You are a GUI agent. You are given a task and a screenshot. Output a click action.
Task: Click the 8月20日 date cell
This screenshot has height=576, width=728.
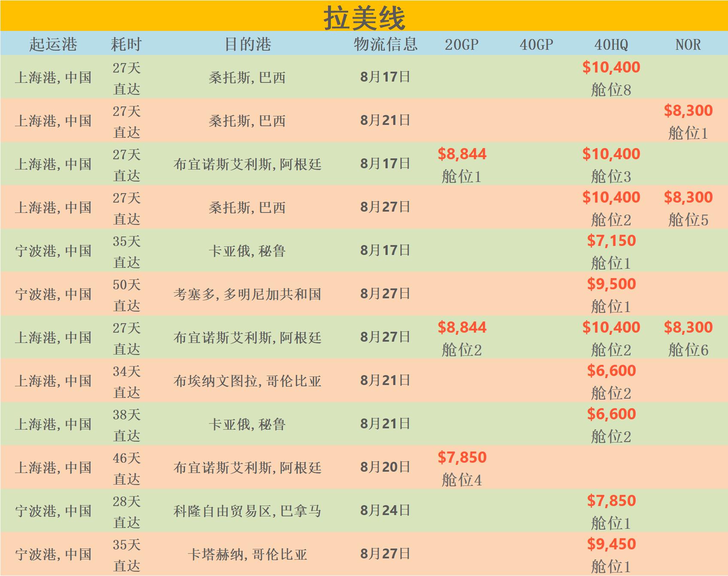coord(385,467)
